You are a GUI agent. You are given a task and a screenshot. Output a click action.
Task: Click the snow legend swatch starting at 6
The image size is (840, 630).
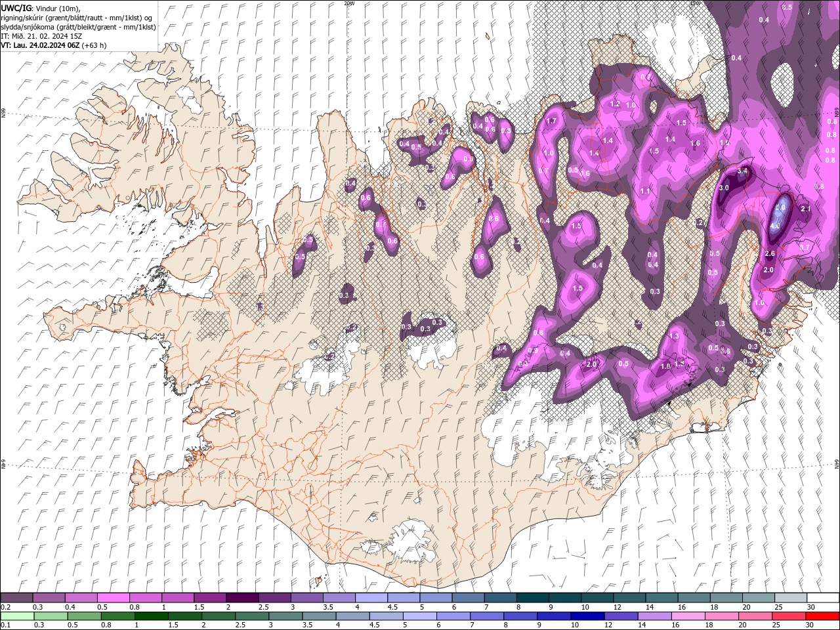tap(469, 598)
